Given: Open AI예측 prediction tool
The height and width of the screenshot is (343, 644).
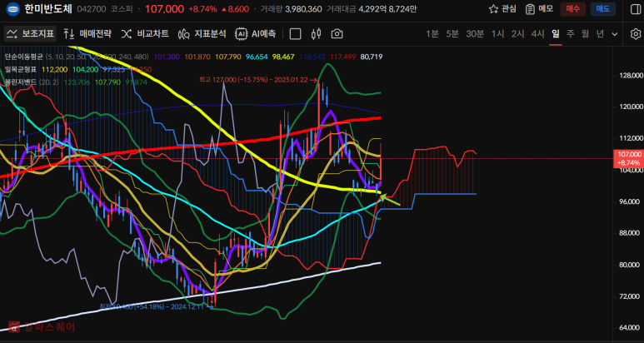Looking at the screenshot, I should pos(255,33).
